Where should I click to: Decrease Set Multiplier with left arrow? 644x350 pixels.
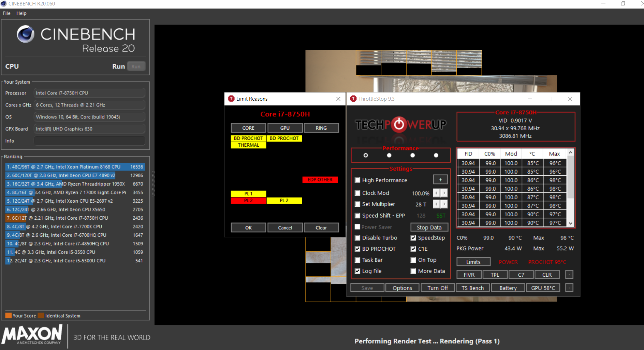tap(436, 204)
